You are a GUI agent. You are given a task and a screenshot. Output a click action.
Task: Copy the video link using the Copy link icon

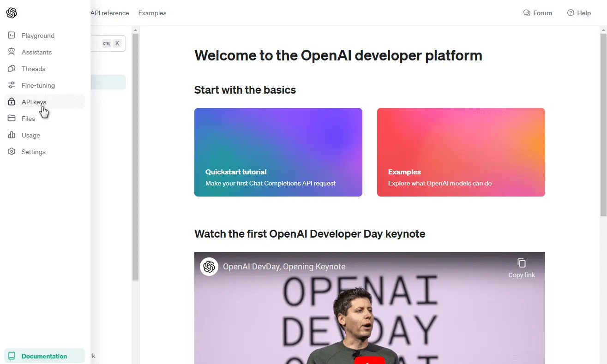click(x=522, y=263)
